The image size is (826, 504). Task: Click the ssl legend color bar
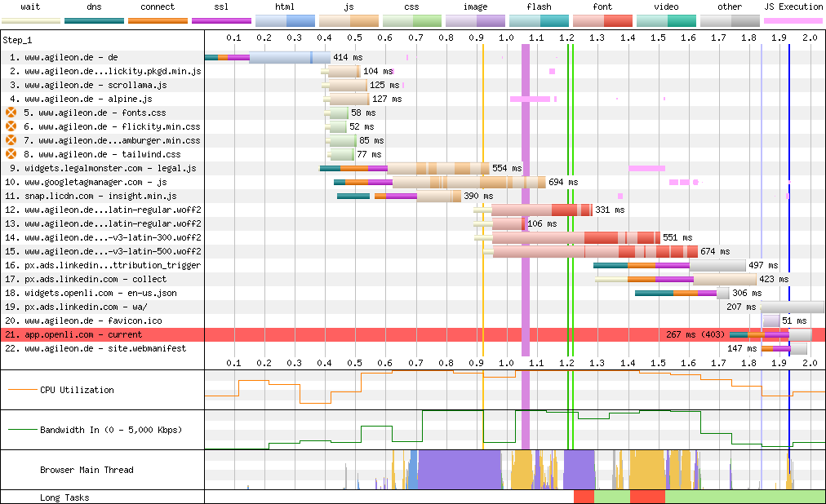221,21
